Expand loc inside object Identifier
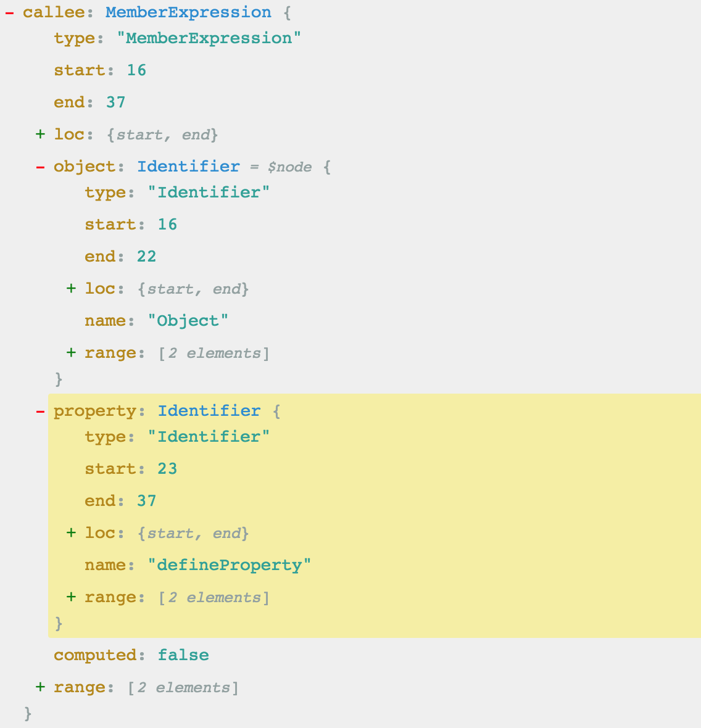701x728 pixels. [x=71, y=288]
